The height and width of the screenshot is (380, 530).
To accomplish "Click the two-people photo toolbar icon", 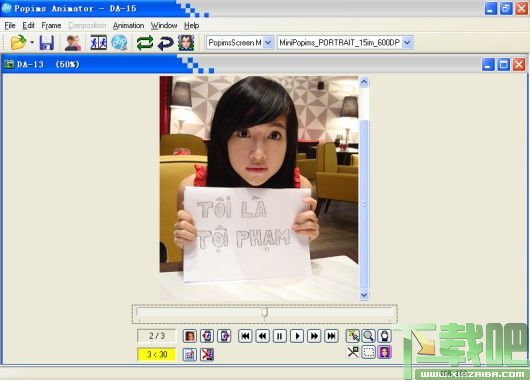I will coord(73,43).
